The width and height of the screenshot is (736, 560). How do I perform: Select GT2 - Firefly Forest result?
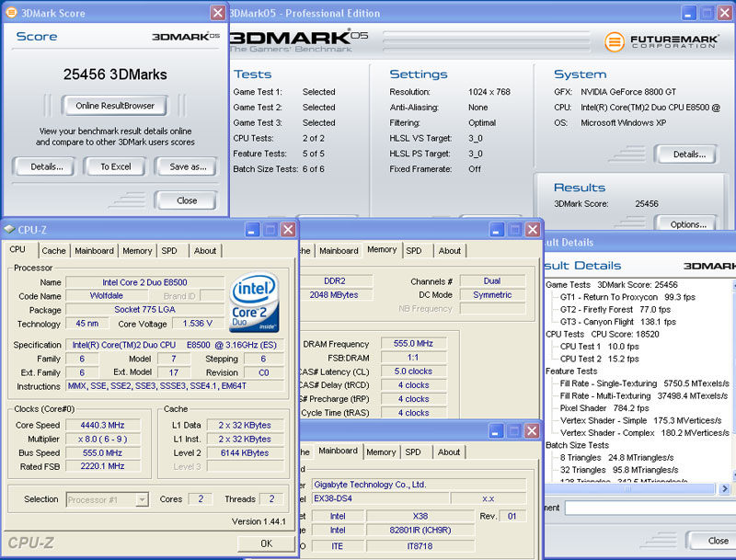point(615,309)
